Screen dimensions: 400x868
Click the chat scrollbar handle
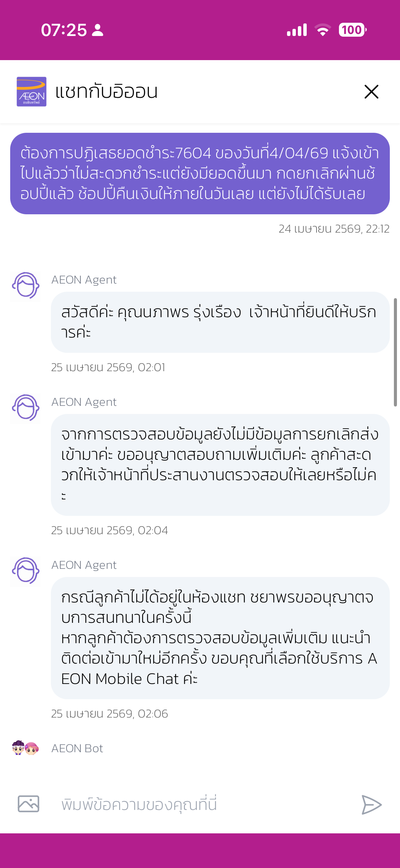(x=395, y=352)
